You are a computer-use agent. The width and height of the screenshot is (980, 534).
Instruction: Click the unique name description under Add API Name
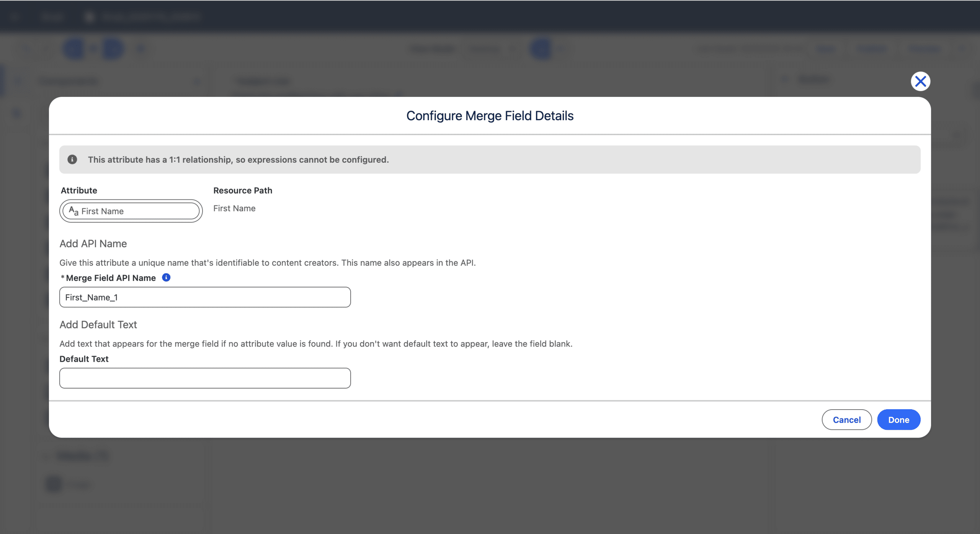267,263
